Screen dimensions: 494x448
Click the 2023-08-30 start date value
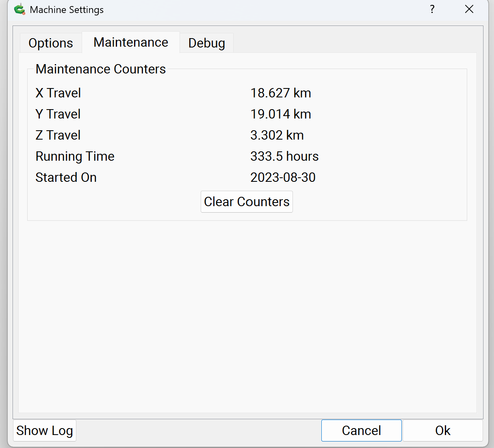283,177
